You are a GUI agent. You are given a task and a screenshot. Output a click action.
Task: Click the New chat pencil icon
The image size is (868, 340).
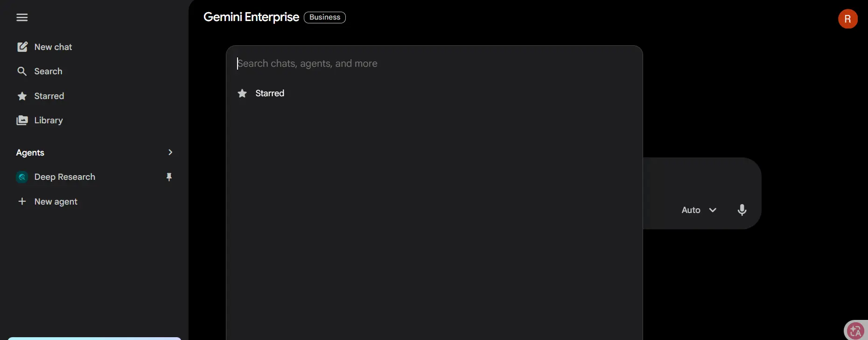(22, 47)
